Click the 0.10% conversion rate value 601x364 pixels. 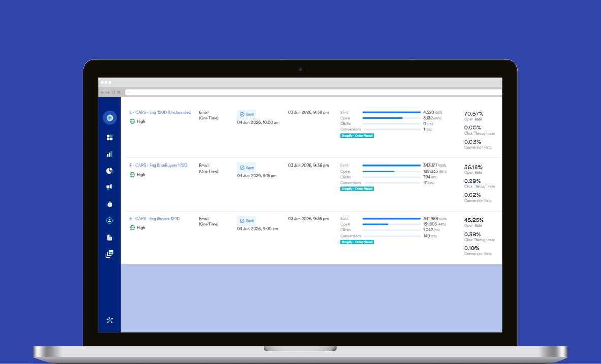point(472,248)
